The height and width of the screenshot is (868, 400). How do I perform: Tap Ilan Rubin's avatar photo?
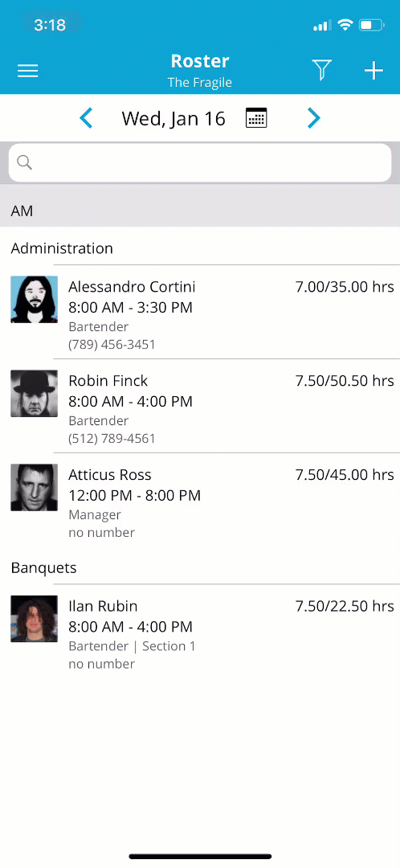pos(35,619)
